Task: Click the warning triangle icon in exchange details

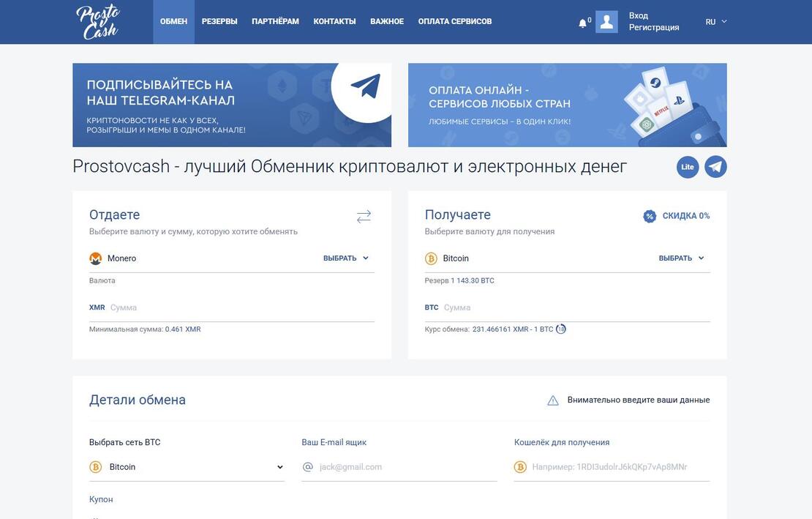Action: click(x=553, y=400)
